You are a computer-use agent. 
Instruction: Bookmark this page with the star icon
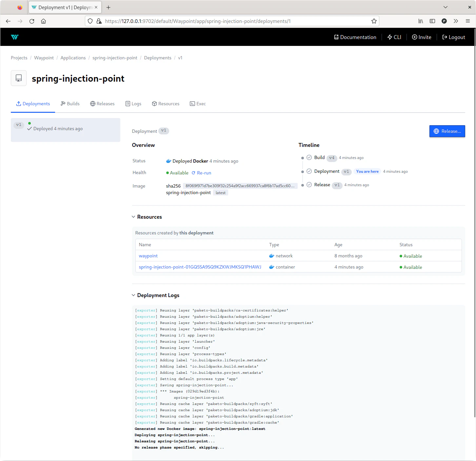pyautogui.click(x=374, y=21)
